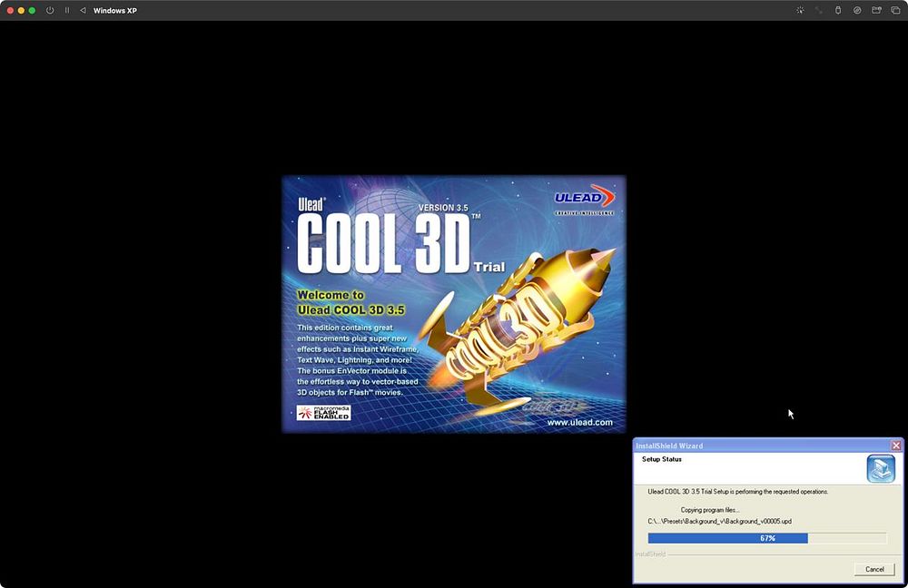This screenshot has width=908, height=588.
Task: Click the resize display arrows icon
Action: point(819,10)
